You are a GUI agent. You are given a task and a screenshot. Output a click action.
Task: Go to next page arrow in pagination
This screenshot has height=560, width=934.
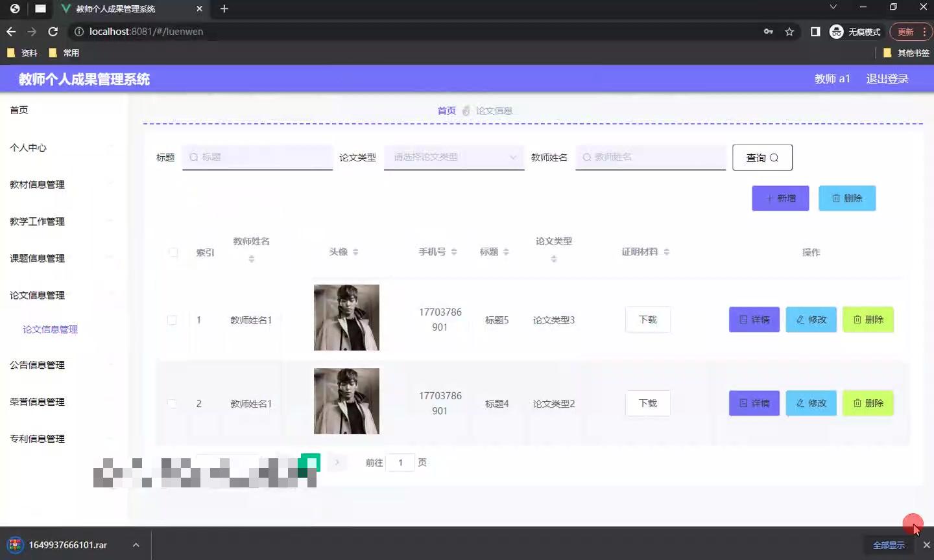point(337,462)
